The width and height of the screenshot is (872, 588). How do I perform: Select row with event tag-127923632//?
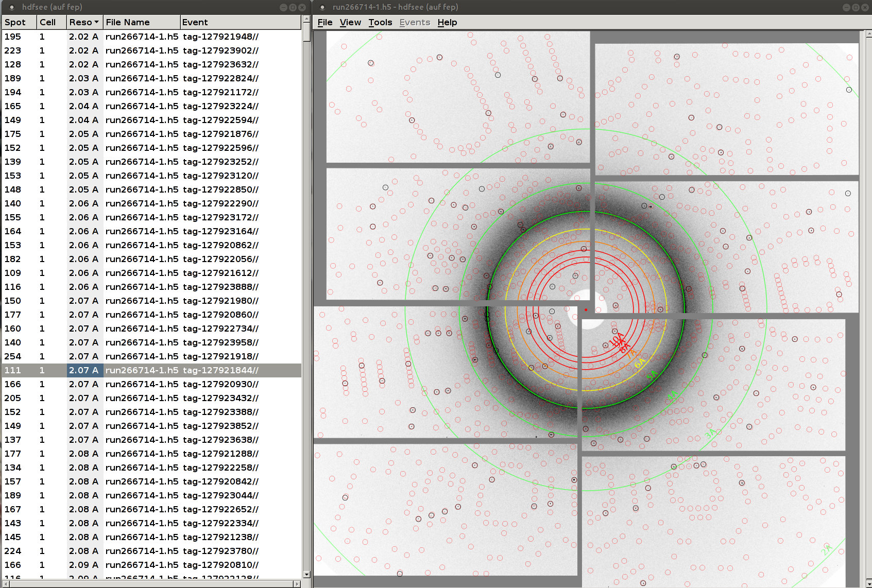pos(152,64)
